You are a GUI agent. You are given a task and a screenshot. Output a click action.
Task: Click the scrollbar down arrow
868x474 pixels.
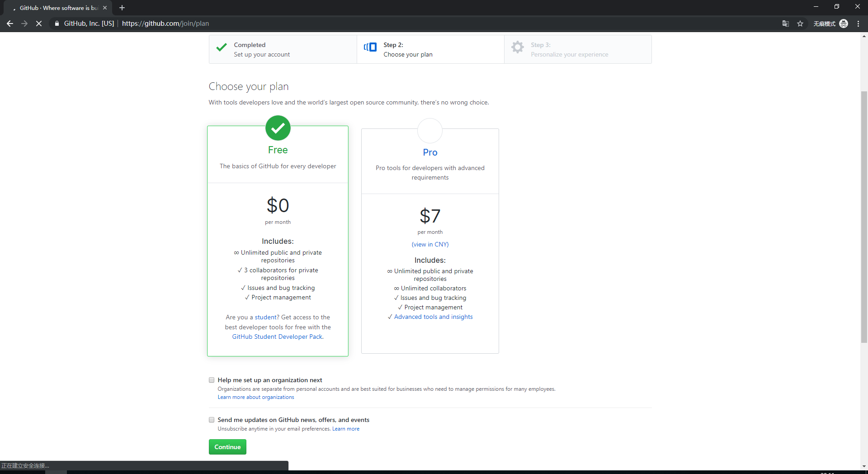(864, 466)
